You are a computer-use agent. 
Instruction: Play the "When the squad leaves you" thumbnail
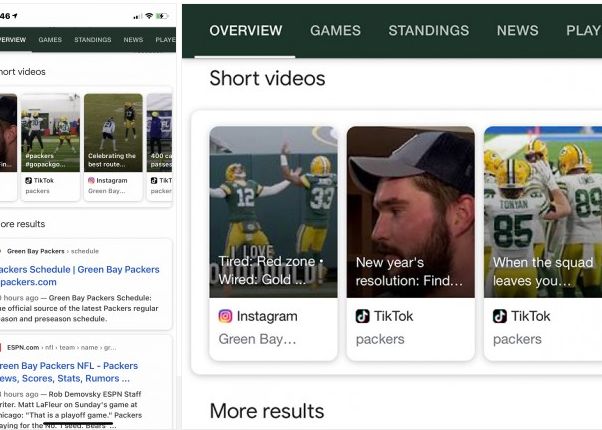[543, 211]
